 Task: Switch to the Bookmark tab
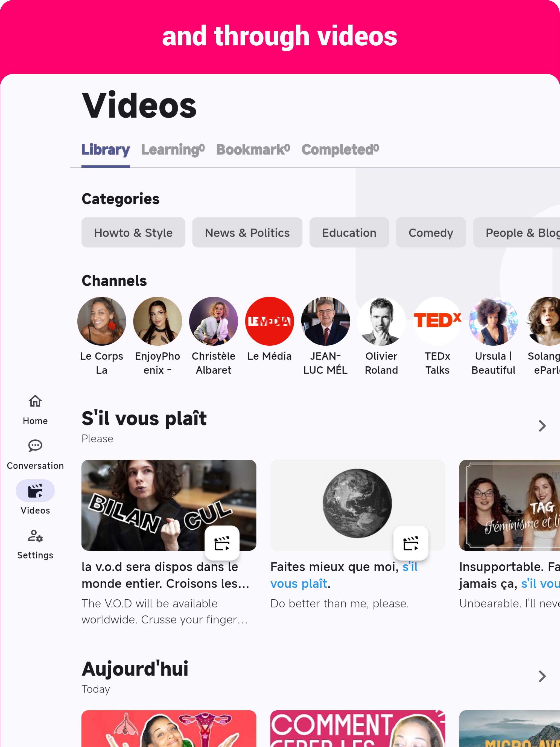point(253,150)
